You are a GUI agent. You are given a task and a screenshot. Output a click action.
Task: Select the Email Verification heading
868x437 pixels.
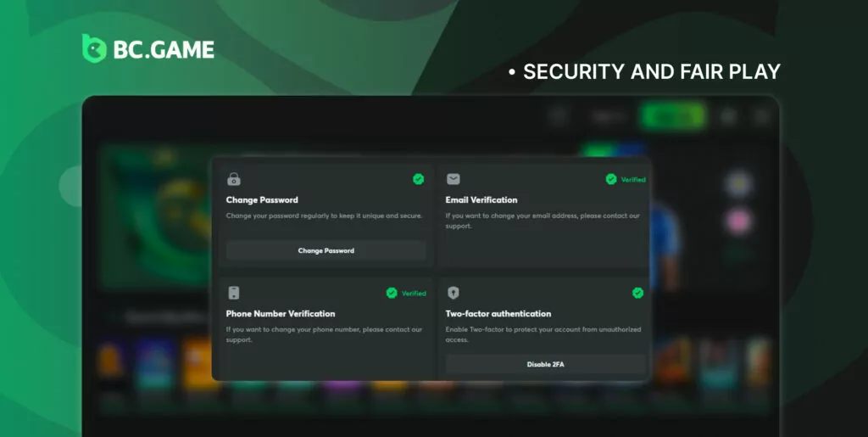click(x=481, y=200)
